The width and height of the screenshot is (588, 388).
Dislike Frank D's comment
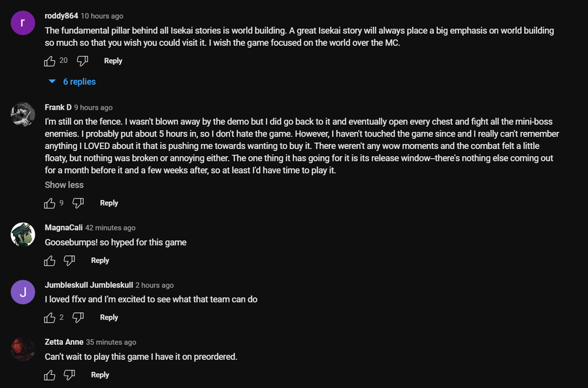tap(78, 203)
